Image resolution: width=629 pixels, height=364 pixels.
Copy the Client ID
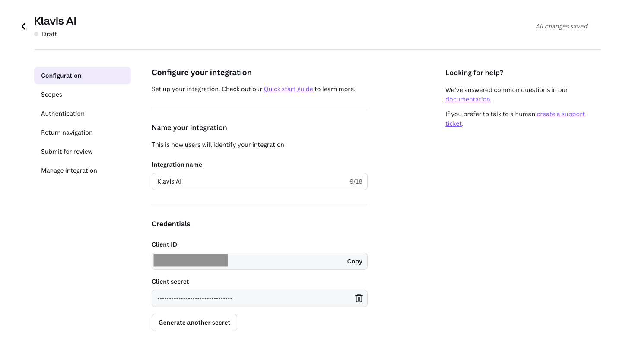pos(355,261)
